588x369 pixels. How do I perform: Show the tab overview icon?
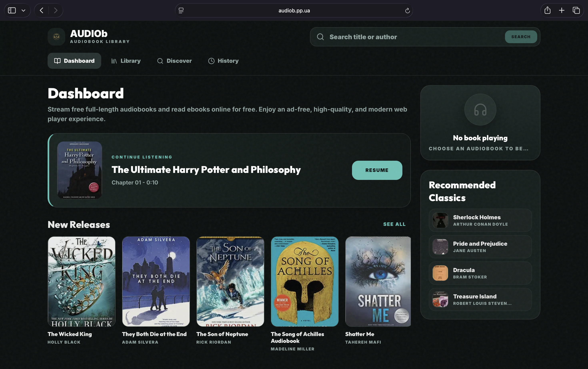coord(576,10)
